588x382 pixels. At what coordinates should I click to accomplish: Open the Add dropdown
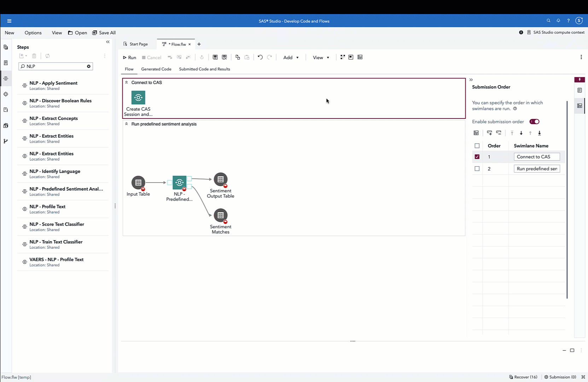pos(291,57)
